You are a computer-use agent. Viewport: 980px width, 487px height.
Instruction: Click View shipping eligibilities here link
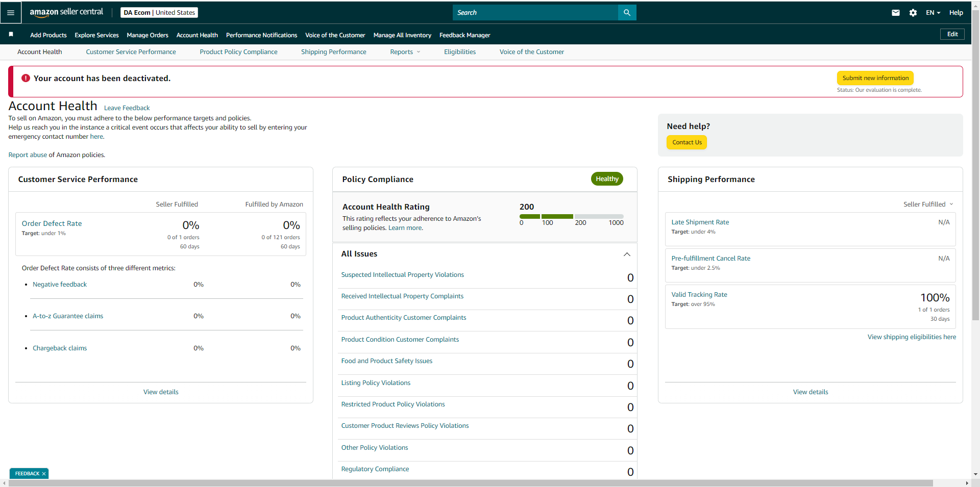[x=912, y=337]
